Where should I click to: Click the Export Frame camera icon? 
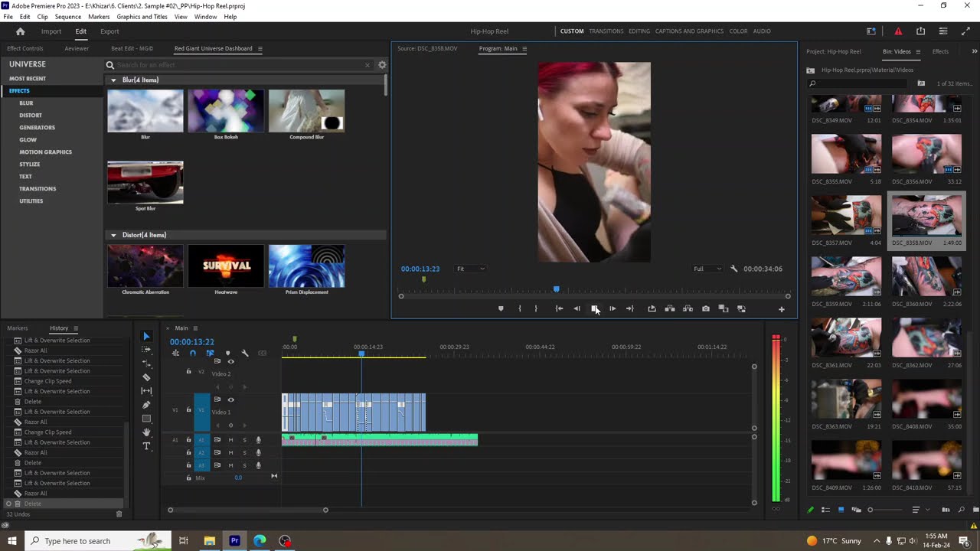tap(705, 308)
